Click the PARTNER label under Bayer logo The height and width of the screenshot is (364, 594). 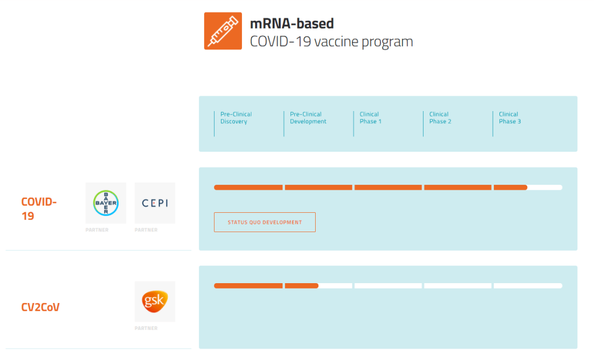[x=97, y=230]
